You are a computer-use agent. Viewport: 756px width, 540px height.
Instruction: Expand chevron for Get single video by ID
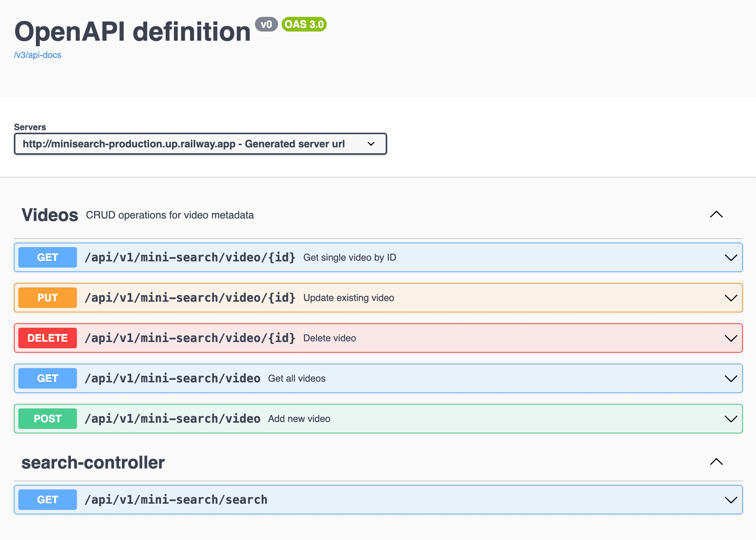[x=731, y=258]
